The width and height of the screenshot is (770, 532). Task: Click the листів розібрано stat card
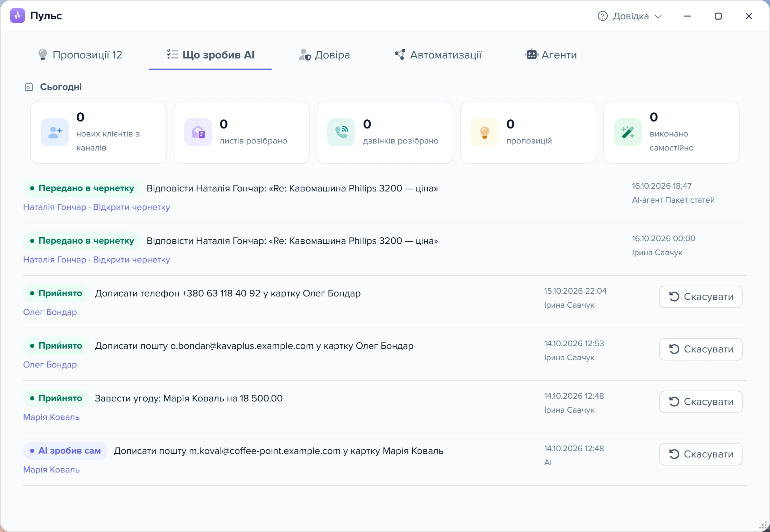point(241,132)
